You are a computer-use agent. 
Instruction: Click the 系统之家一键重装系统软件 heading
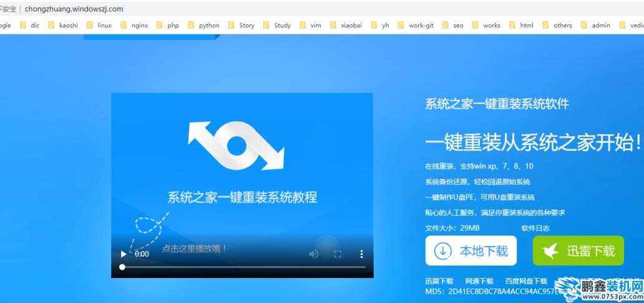point(497,104)
